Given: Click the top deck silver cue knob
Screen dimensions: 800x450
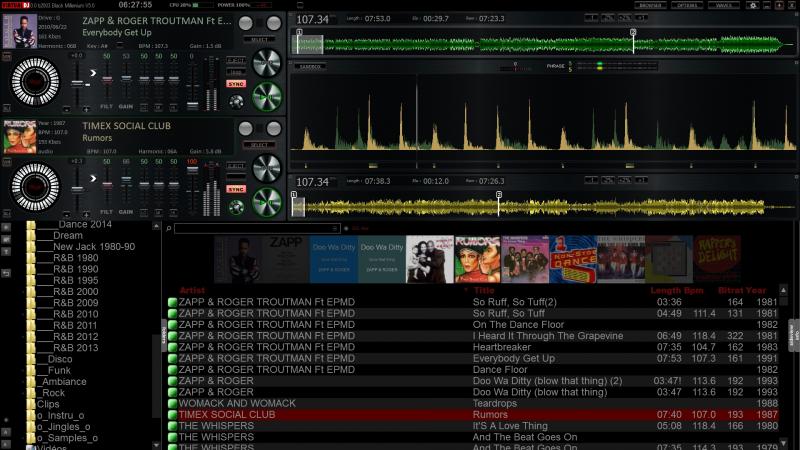Looking at the screenshot, I should 267,62.
